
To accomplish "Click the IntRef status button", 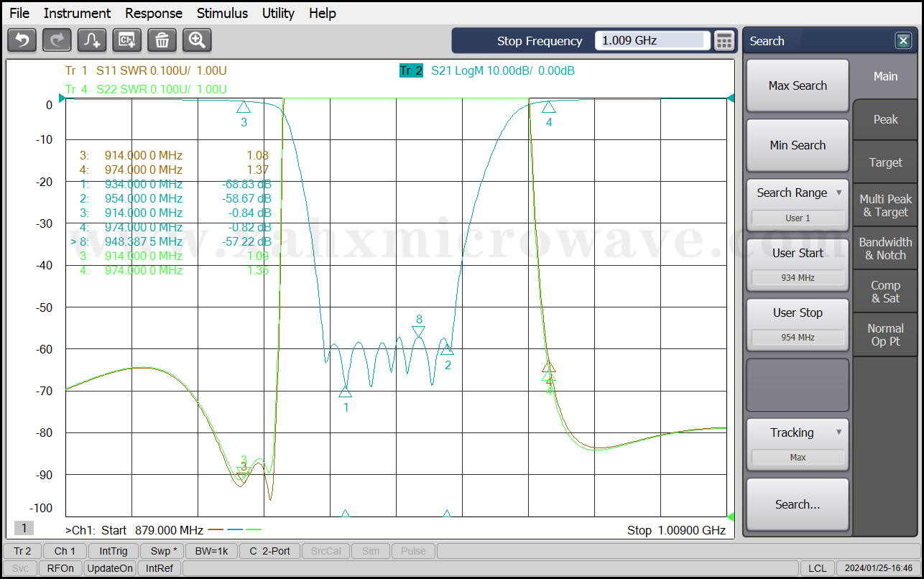I will point(160,568).
